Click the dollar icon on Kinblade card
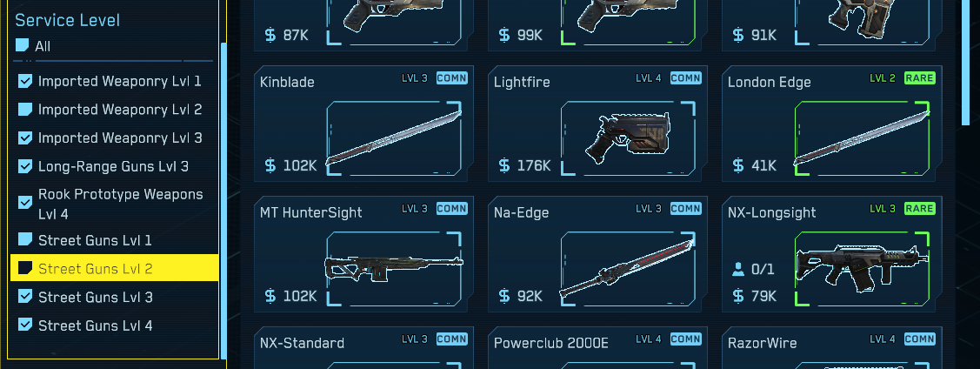The height and width of the screenshot is (369, 980). (270, 165)
